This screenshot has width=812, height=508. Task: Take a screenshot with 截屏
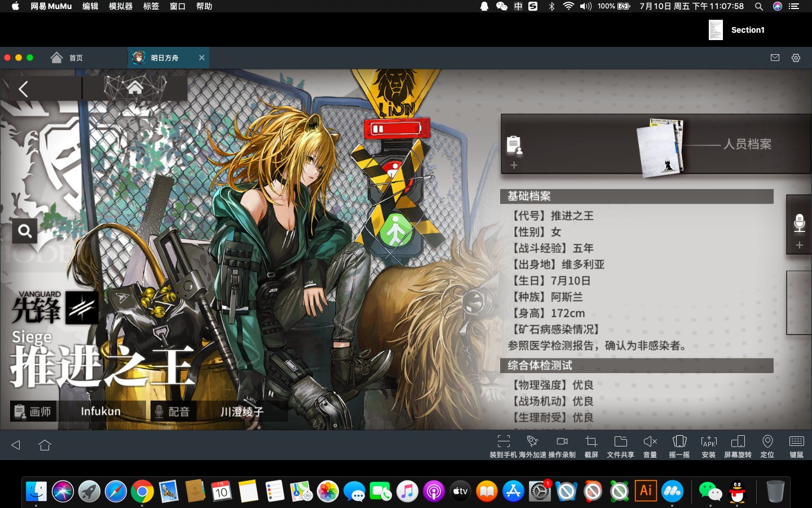(591, 446)
